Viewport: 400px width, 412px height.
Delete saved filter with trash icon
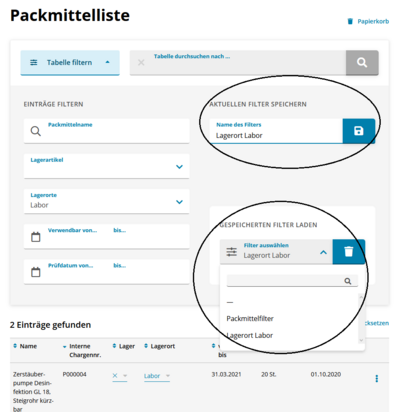click(x=349, y=252)
